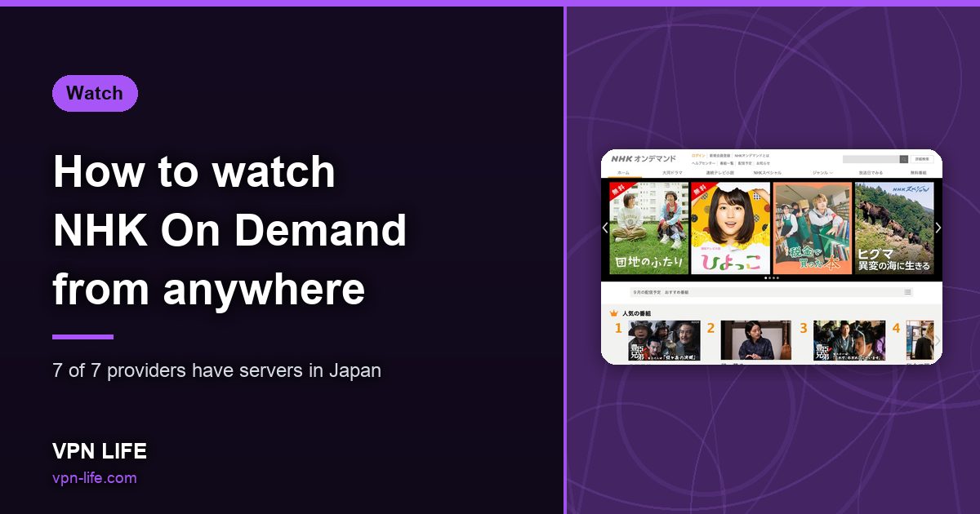Open the NHKオンデマンドとは link
The height and width of the screenshot is (514, 980).
(751, 155)
